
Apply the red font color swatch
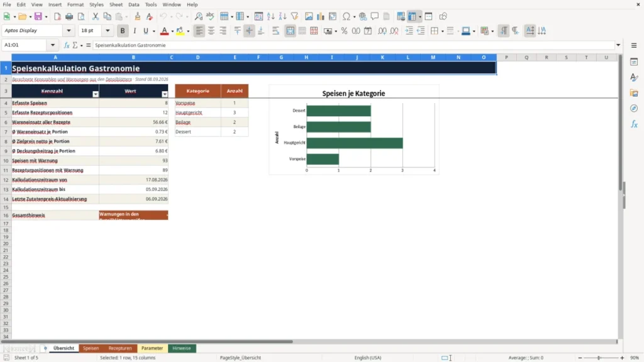point(164,31)
